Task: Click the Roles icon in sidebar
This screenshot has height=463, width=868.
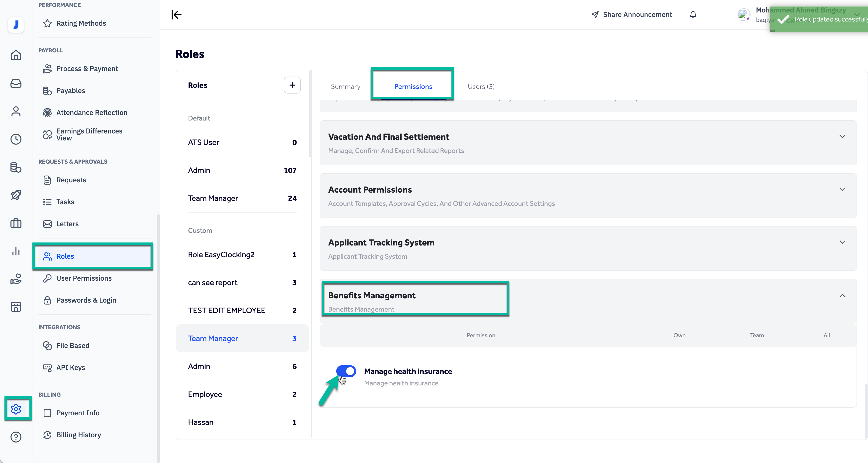Action: pyautogui.click(x=47, y=256)
